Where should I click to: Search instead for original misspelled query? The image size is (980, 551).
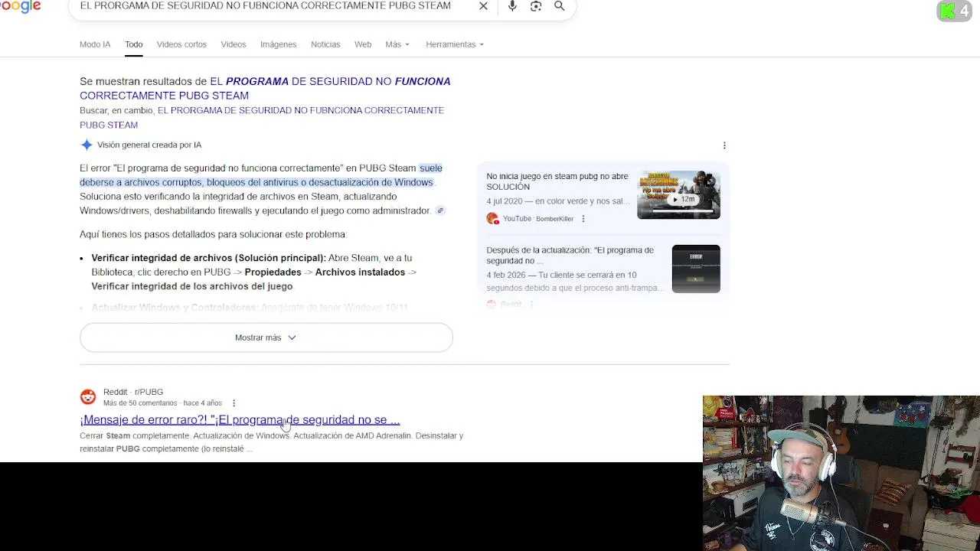[262, 117]
